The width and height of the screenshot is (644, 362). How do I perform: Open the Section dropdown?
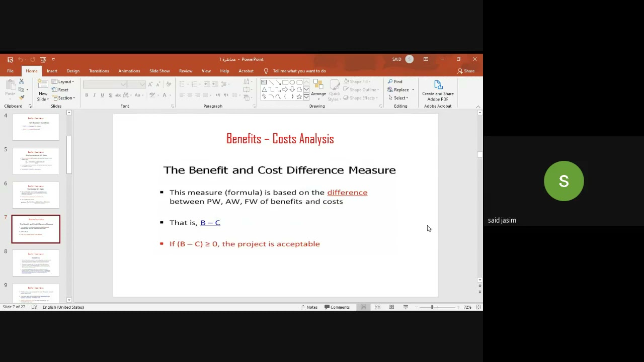(x=63, y=98)
